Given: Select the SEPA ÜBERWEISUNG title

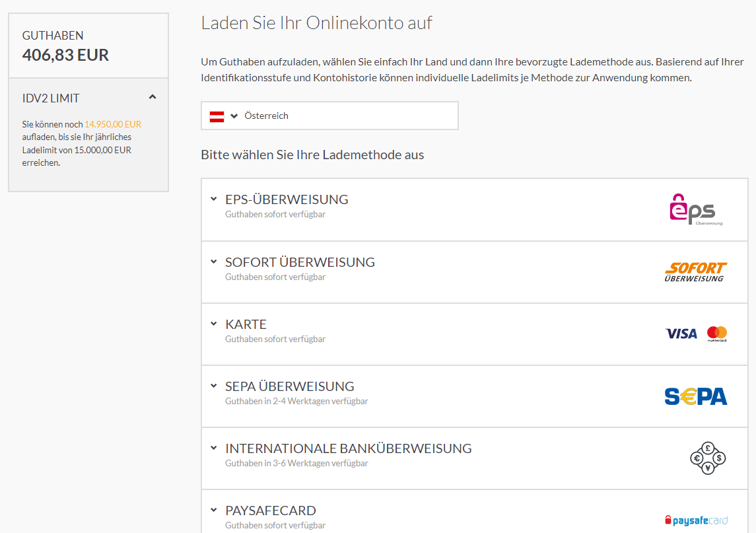Looking at the screenshot, I should coord(290,386).
